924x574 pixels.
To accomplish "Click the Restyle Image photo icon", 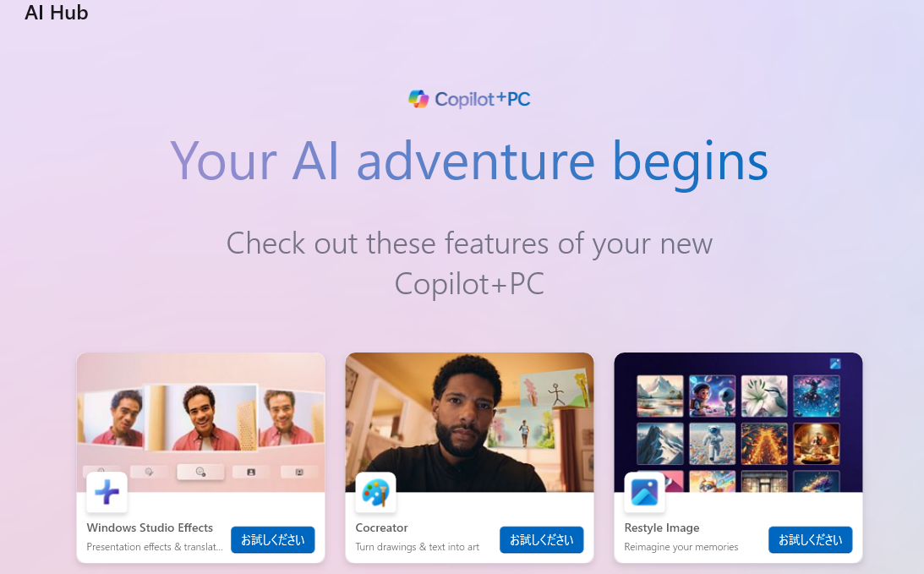I will [x=644, y=492].
